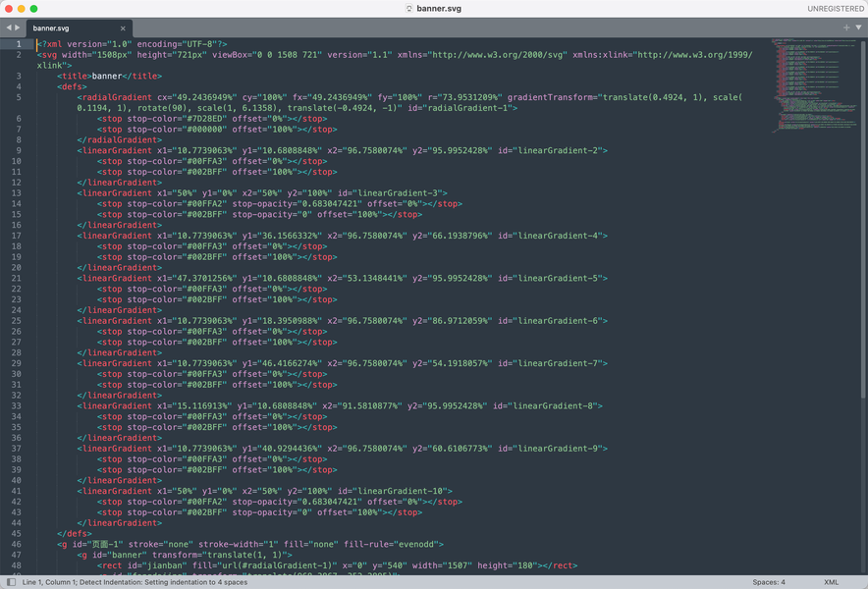
Task: Click the stop-color value #000000
Action: (204, 129)
